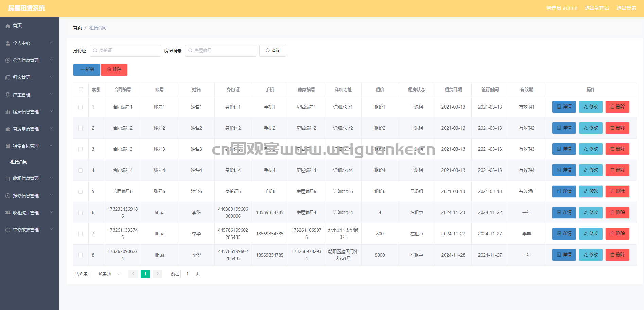Click the 租房状态 column header
This screenshot has width=644, height=310.
click(416, 89)
